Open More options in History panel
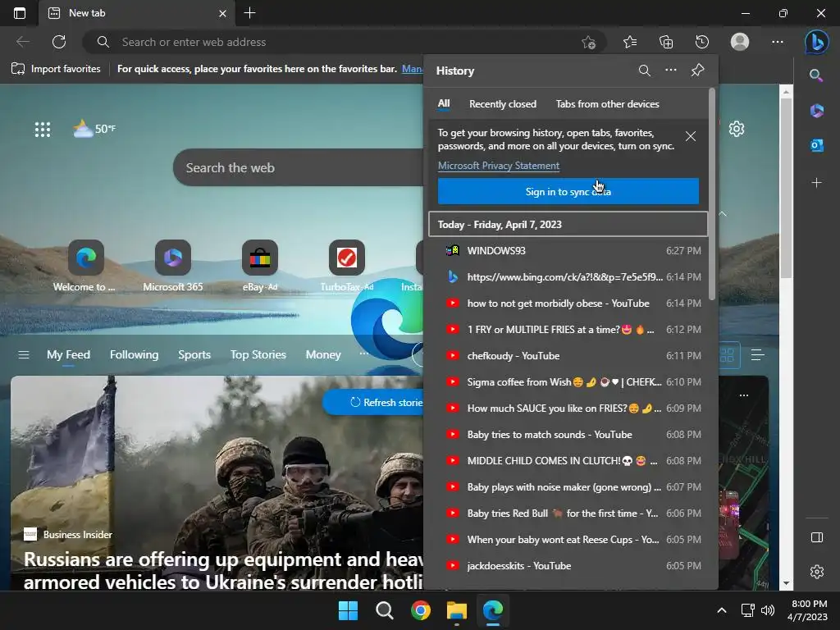The height and width of the screenshot is (630, 840). click(671, 71)
